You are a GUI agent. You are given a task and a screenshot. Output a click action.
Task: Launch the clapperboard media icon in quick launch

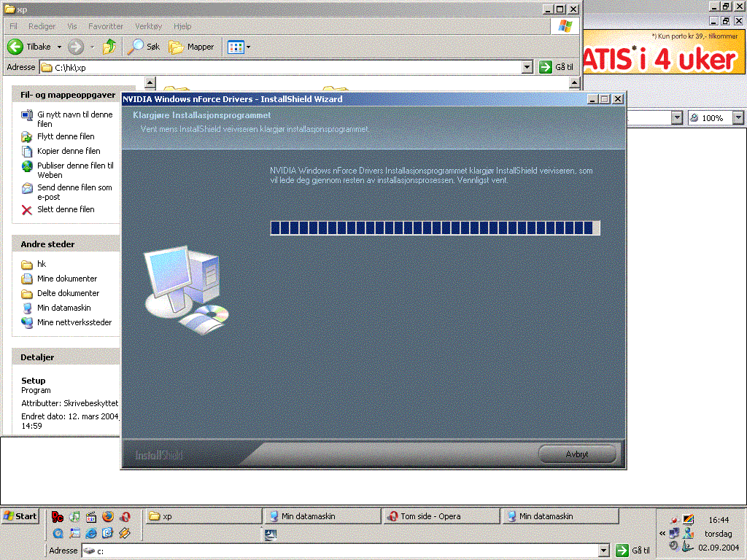tap(91, 517)
